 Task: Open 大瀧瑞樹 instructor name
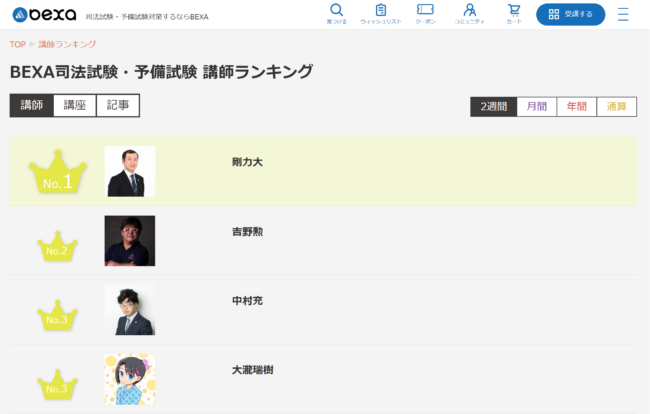(252, 370)
